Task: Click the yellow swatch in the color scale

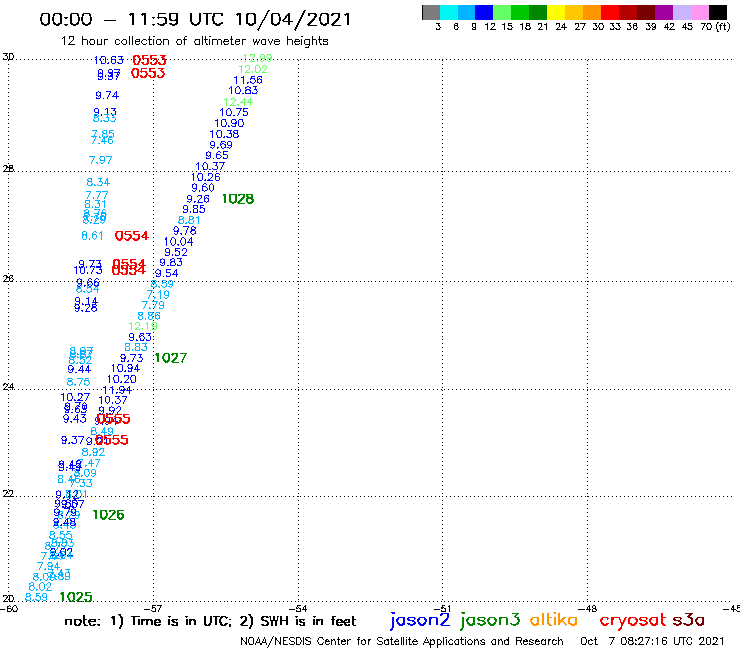Action: click(x=556, y=12)
